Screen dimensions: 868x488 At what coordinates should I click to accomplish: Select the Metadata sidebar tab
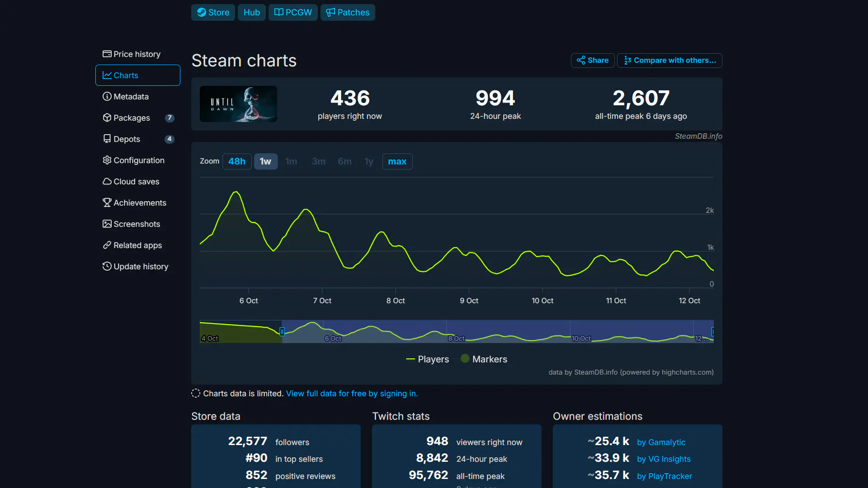(x=138, y=96)
